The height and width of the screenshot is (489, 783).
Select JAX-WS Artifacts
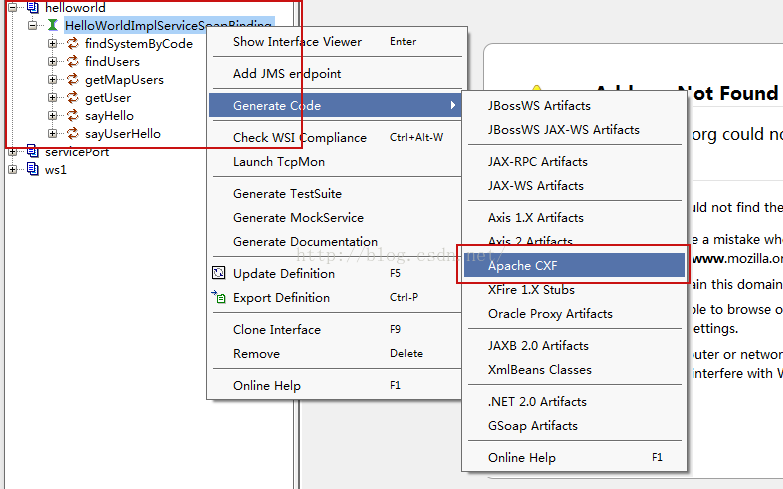click(574, 185)
